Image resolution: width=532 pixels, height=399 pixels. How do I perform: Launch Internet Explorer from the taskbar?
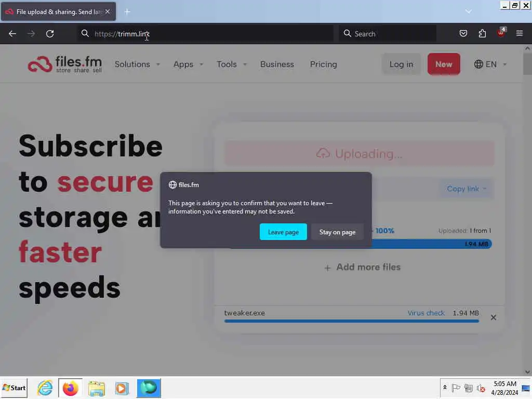[45, 388]
